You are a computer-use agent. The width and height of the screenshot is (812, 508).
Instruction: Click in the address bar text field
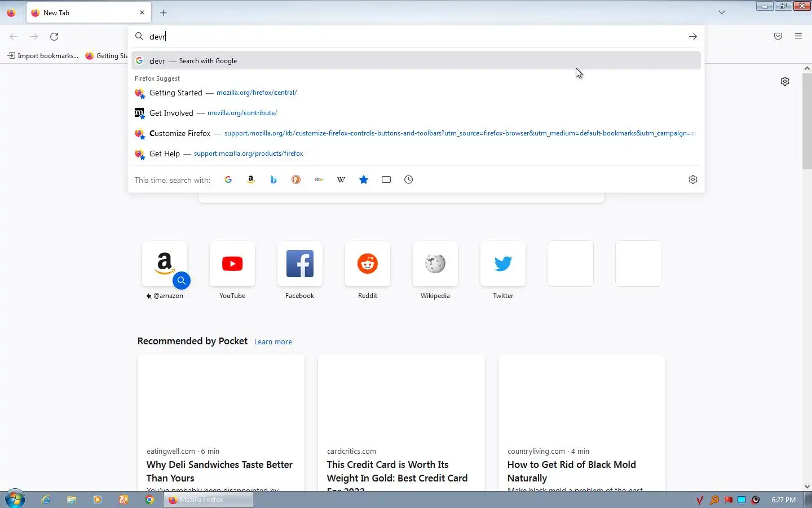tap(414, 37)
